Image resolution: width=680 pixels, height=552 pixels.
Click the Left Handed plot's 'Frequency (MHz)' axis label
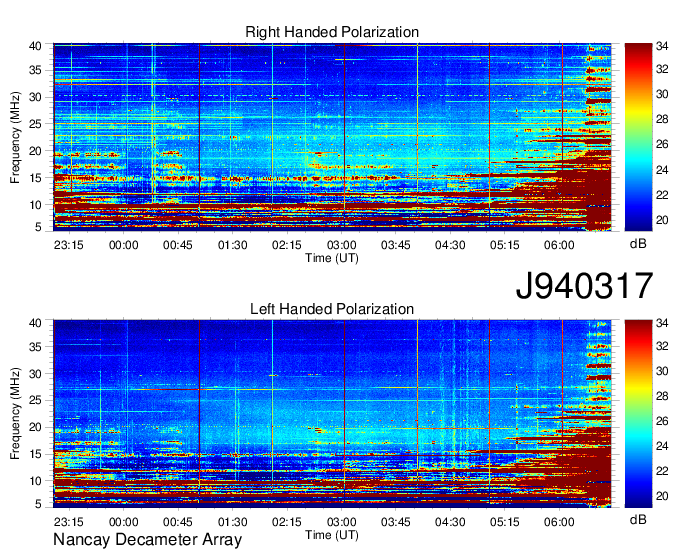tap(15, 414)
